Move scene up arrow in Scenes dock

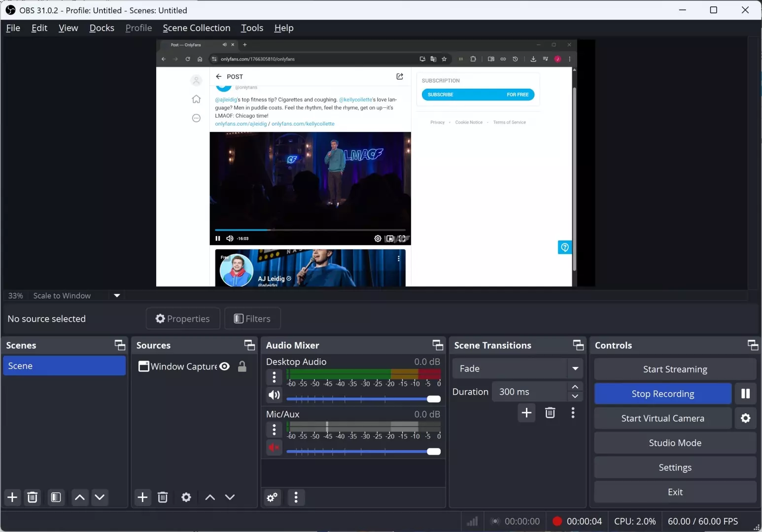(x=80, y=498)
